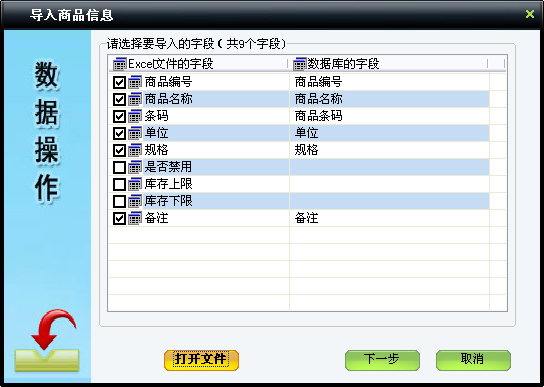Uncheck the 备注 checkbox

point(119,218)
